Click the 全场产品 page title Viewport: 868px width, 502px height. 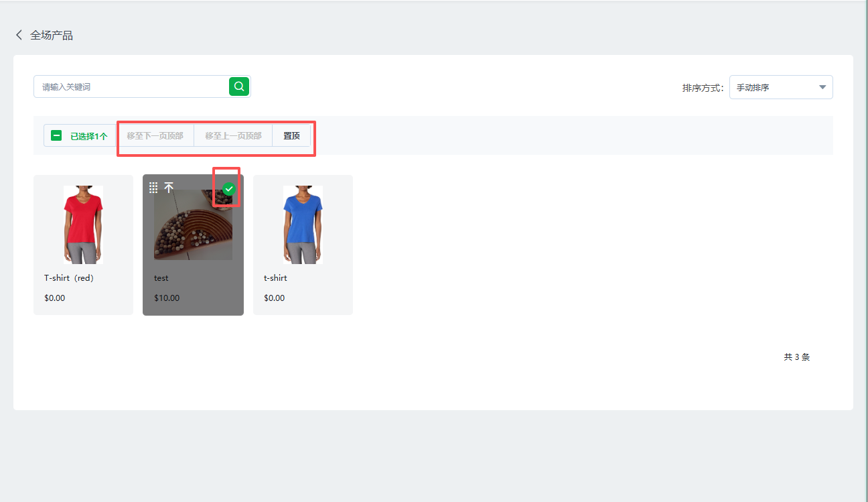coord(52,35)
